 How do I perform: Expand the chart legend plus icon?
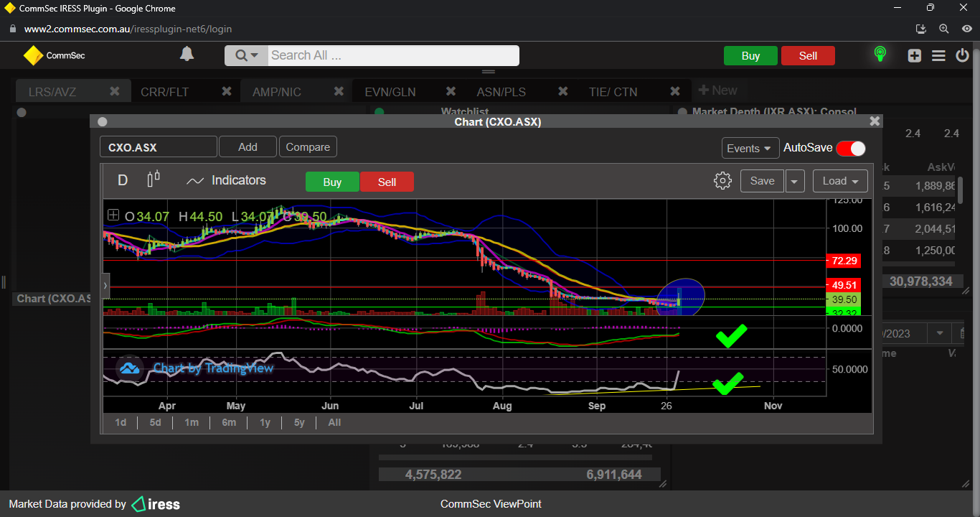tap(113, 215)
